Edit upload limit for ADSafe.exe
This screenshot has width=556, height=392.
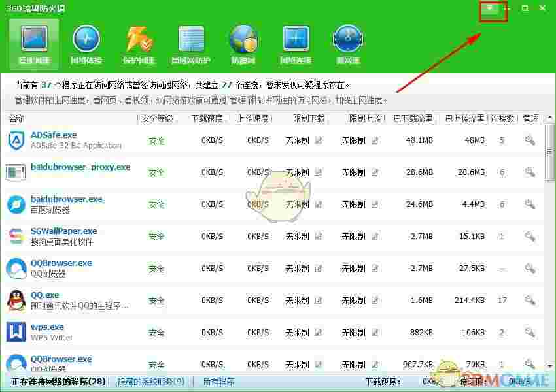coord(374,140)
